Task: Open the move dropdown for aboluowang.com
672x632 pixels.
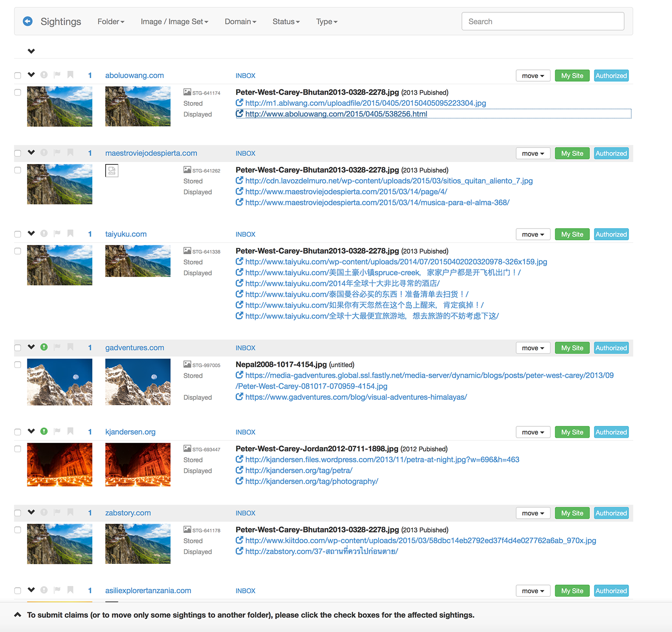Action: 533,76
